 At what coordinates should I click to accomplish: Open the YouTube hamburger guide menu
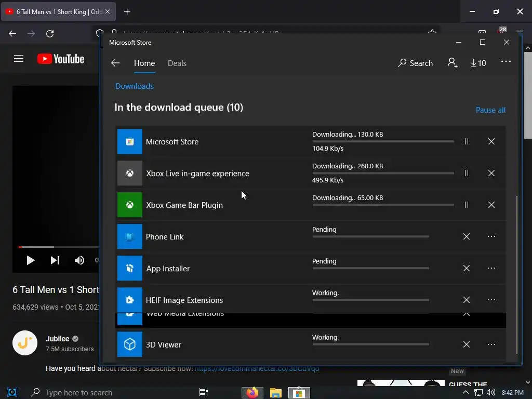tap(19, 59)
